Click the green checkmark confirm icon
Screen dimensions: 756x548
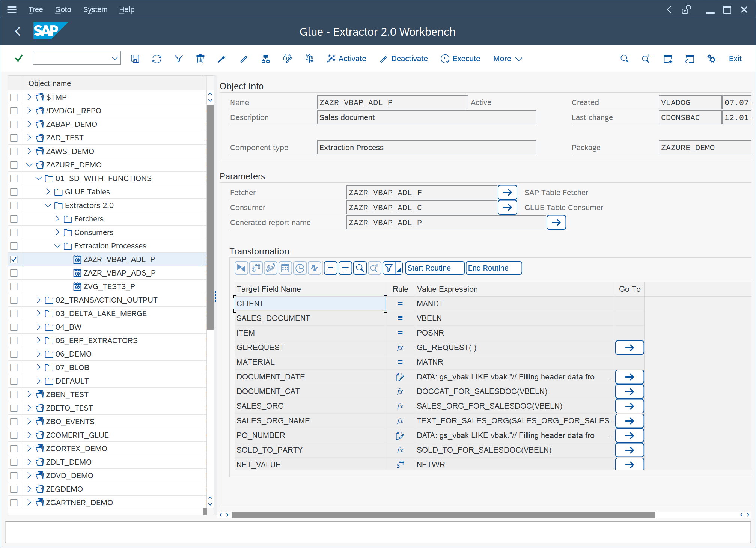[x=19, y=59]
